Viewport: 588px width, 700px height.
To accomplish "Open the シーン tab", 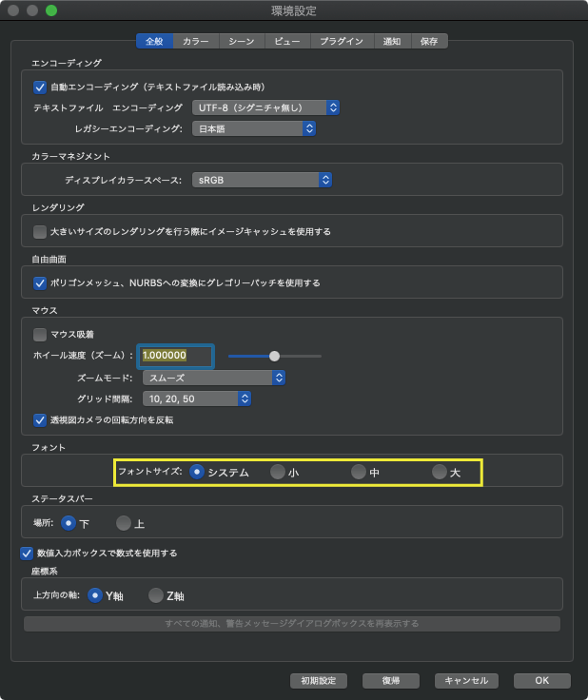I will click(x=241, y=42).
